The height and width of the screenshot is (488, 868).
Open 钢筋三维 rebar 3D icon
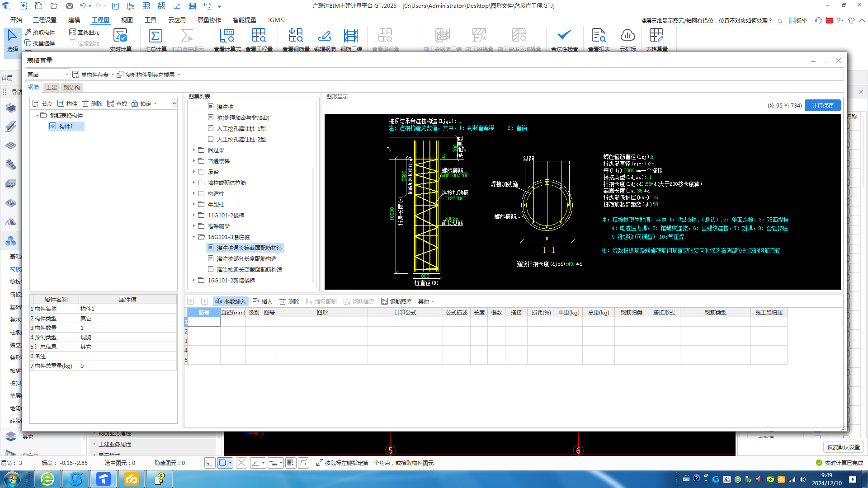tap(351, 40)
